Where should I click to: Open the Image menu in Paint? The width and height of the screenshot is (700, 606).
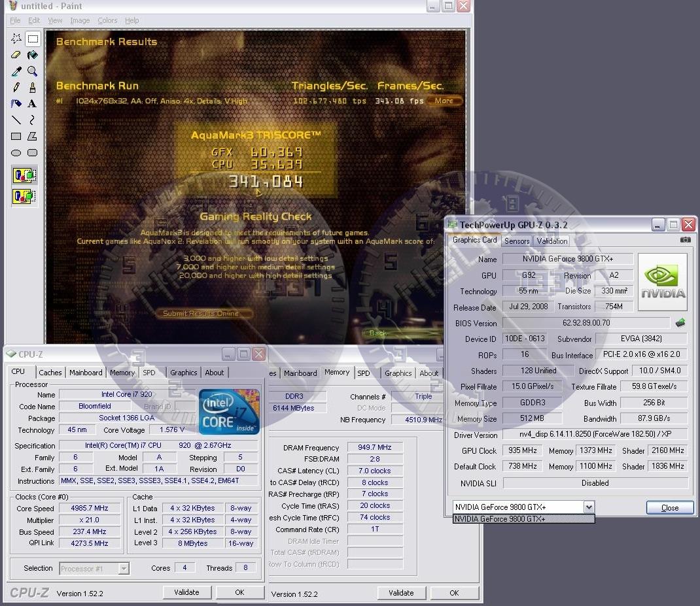pos(80,20)
